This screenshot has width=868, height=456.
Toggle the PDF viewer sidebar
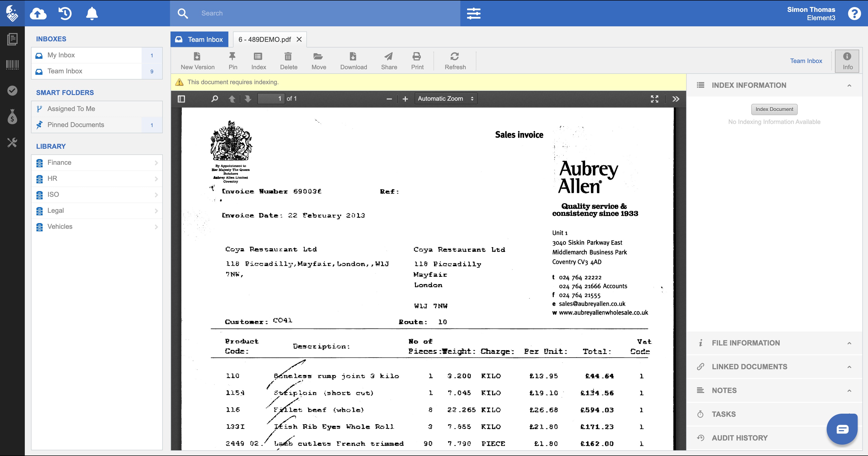[x=181, y=99]
